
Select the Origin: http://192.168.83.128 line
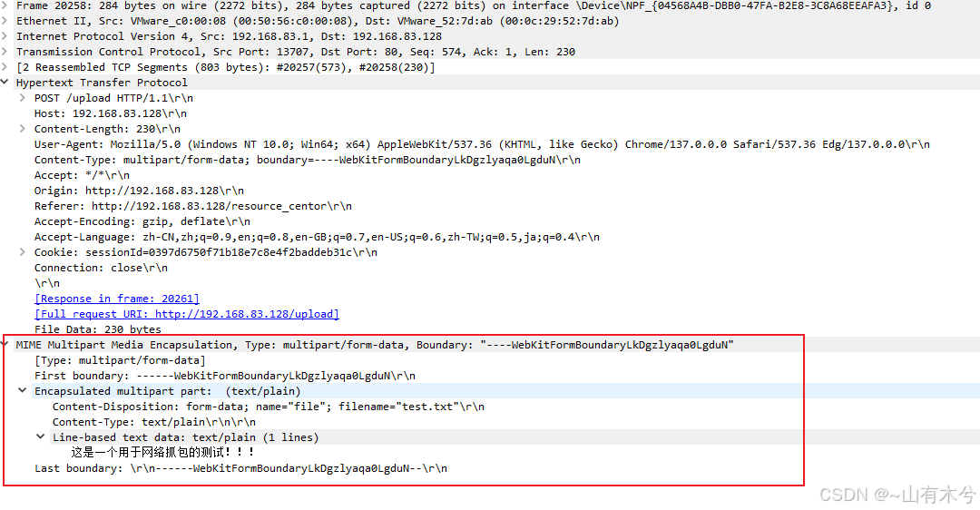[139, 191]
